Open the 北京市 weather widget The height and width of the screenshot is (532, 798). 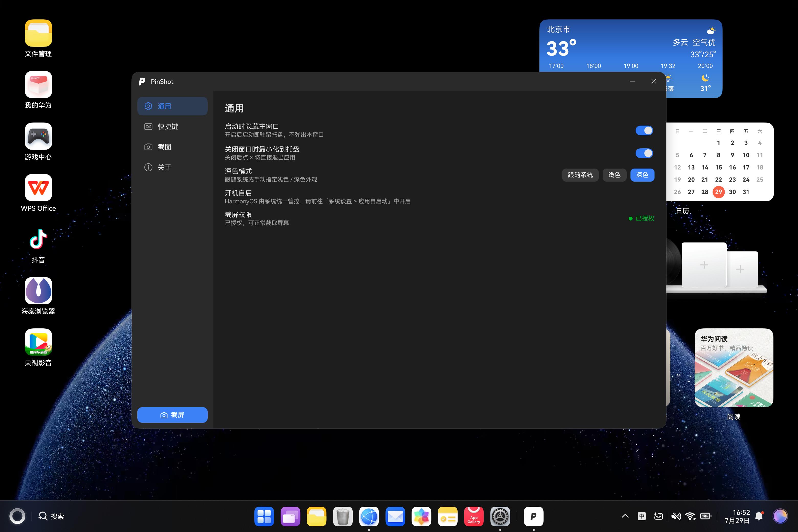point(631,46)
